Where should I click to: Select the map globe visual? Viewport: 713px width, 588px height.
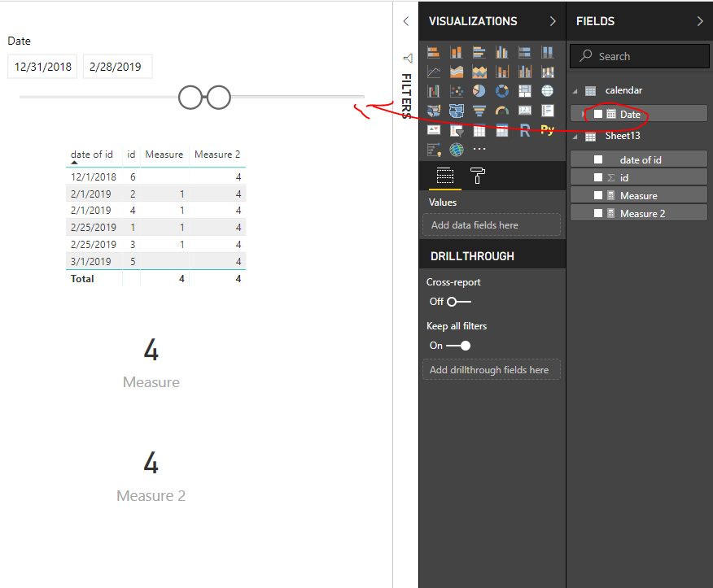548,91
